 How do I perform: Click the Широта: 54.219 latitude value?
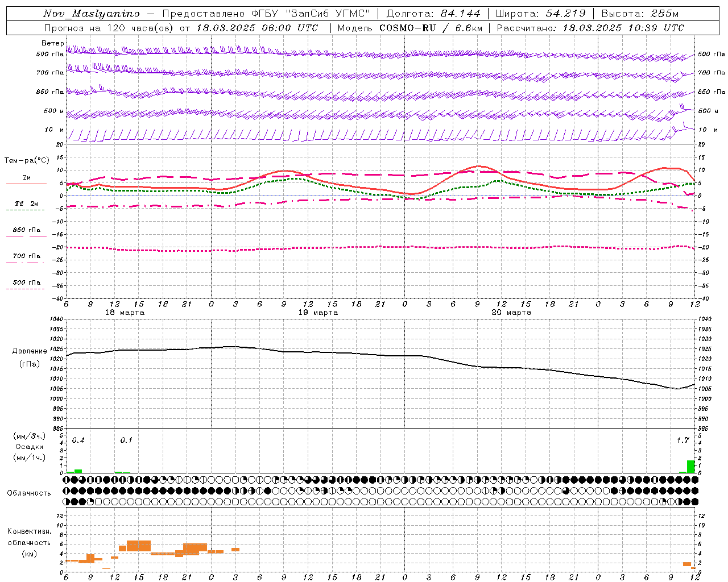point(541,14)
